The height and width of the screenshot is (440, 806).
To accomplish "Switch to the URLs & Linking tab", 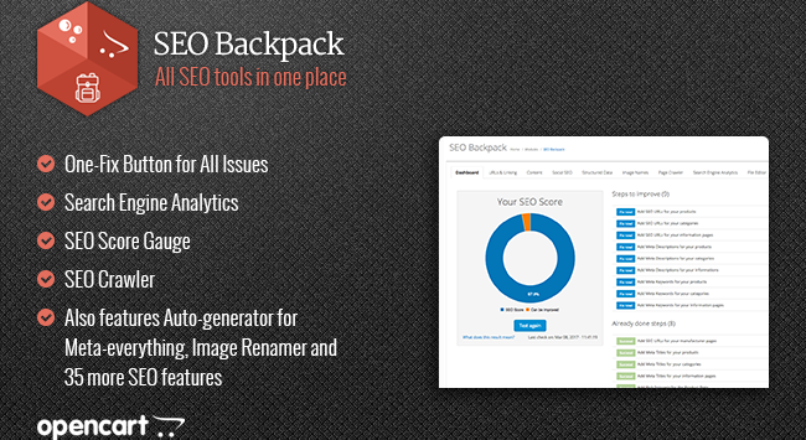I will click(503, 173).
